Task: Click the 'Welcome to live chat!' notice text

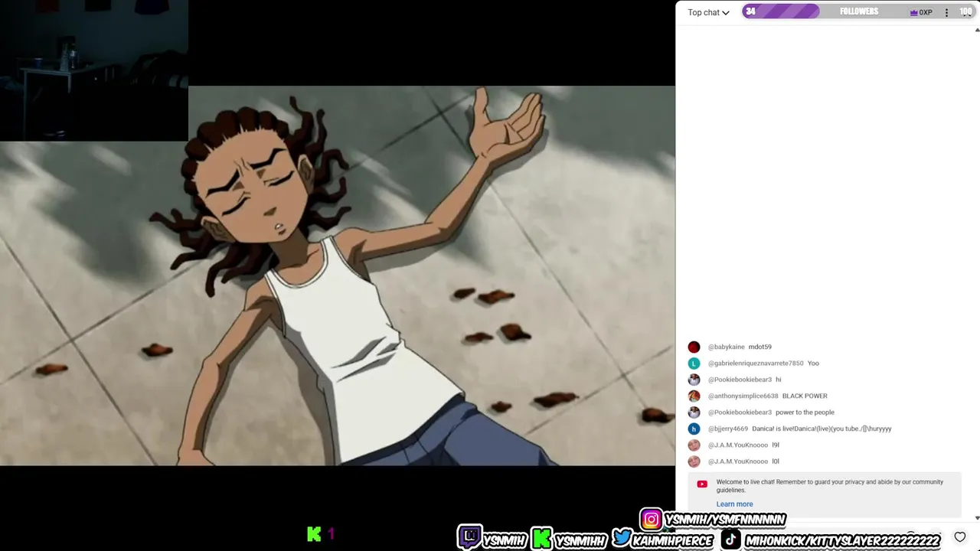Action: (829, 486)
